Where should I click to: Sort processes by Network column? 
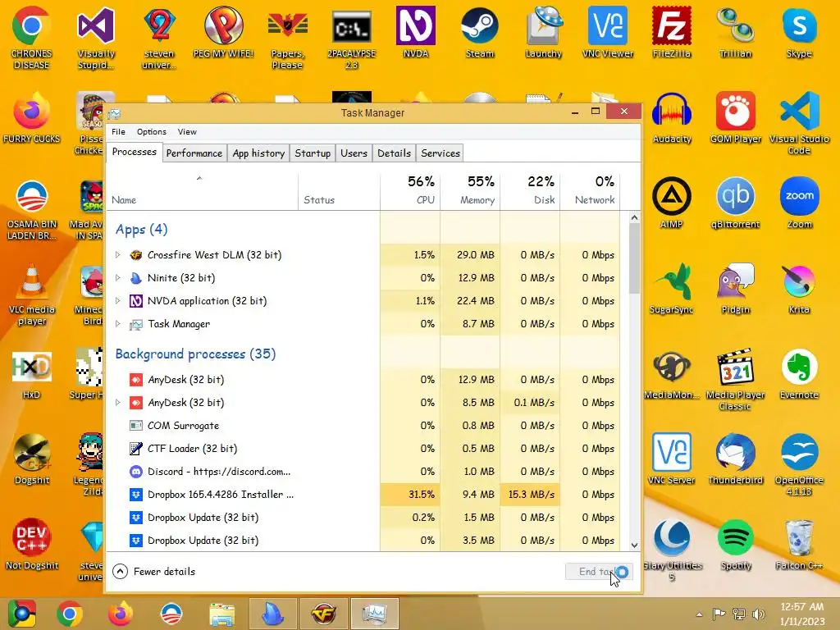pyautogui.click(x=590, y=190)
